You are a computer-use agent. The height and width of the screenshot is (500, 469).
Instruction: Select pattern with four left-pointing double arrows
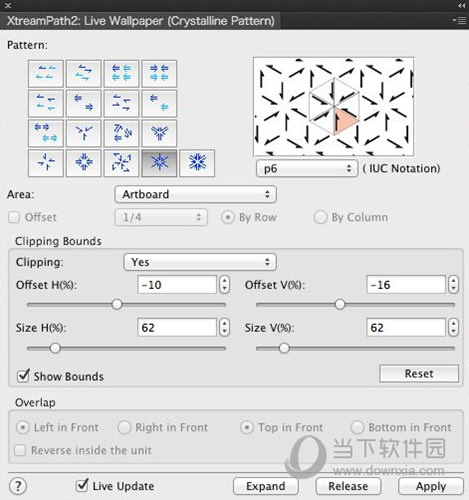[x=121, y=73]
